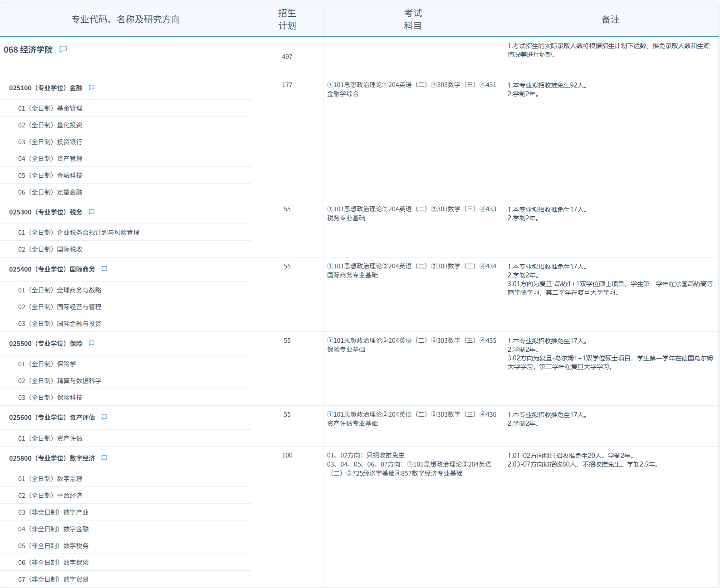This screenshot has width=720, height=588.
Task: Click the note icon next to 025100 金融
Action: [92, 87]
